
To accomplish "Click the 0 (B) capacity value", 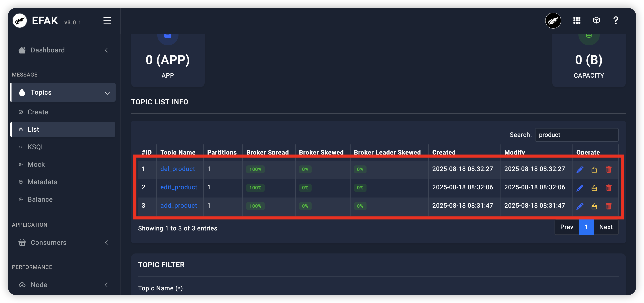I will 589,60.
